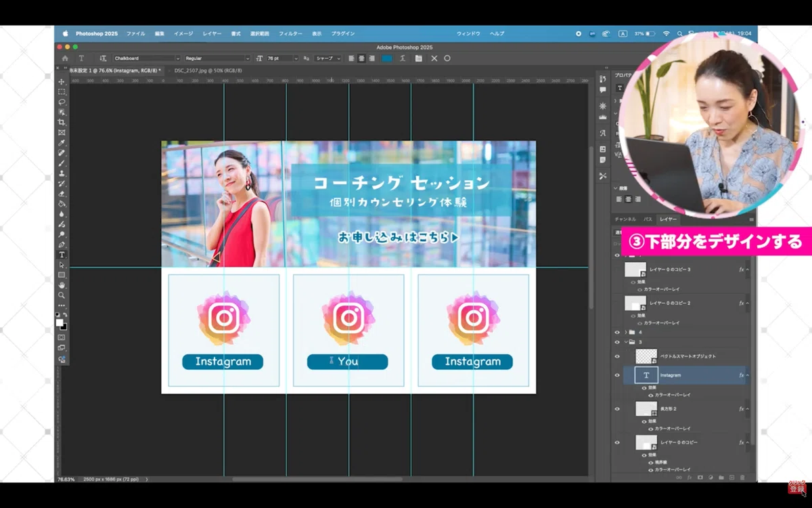Hide the ベクトルスマートオブジェクト layer
This screenshot has height=508, width=812.
pyautogui.click(x=616, y=356)
